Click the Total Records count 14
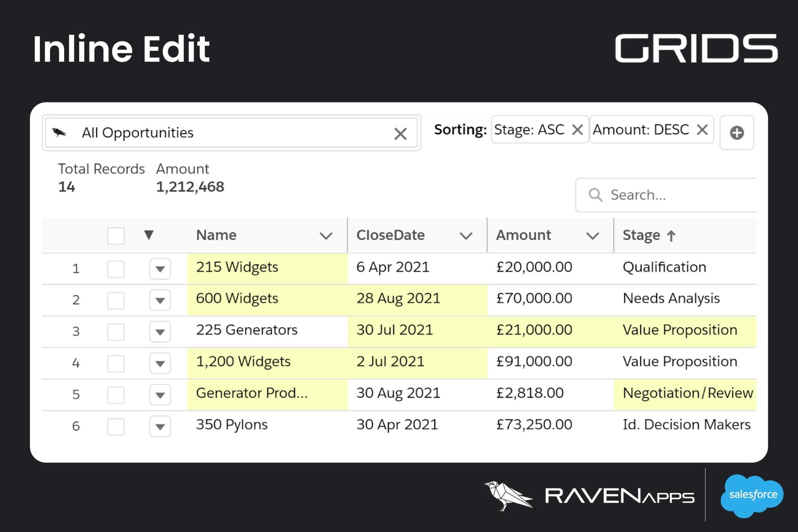Viewport: 798px width, 532px height. (x=67, y=186)
